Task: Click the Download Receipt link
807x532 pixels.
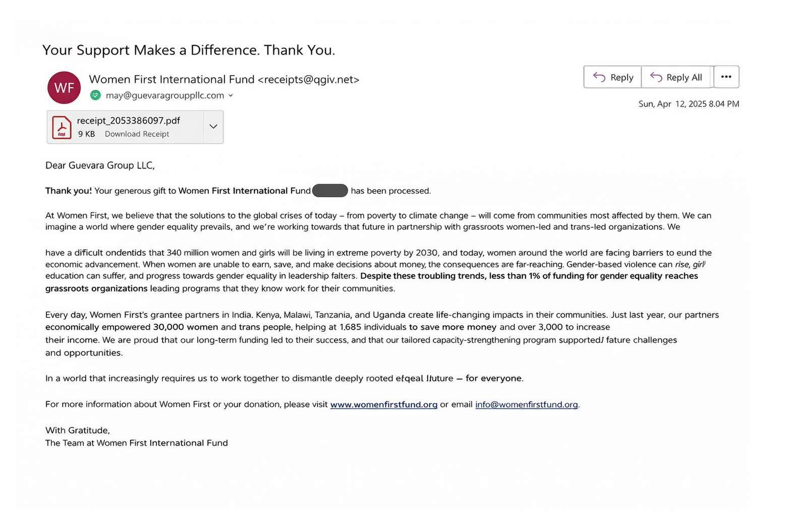Action: [137, 134]
